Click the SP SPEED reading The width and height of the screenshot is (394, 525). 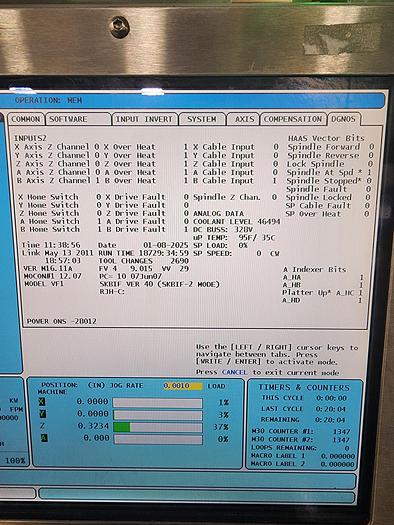[x=236, y=253]
